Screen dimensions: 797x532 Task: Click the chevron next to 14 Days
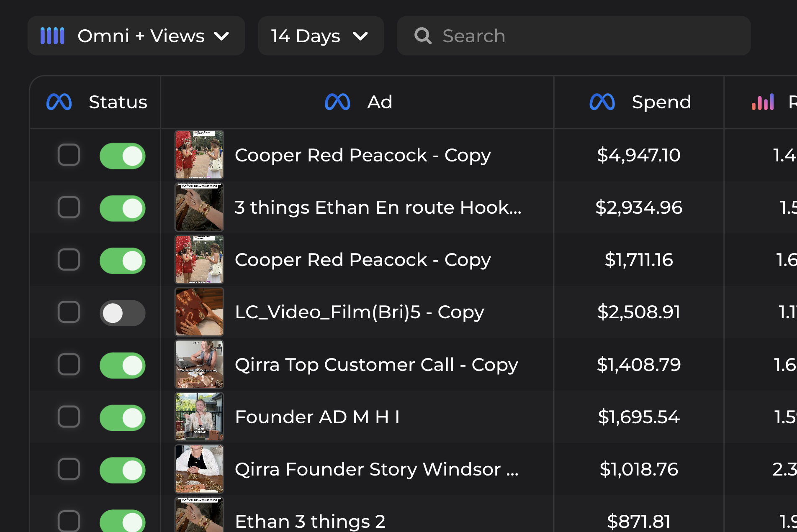(360, 36)
